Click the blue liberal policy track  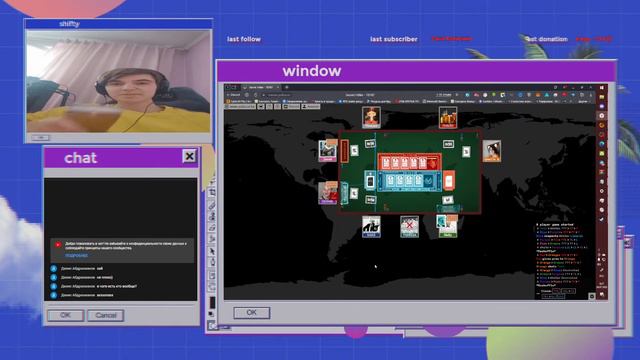pyautogui.click(x=409, y=181)
